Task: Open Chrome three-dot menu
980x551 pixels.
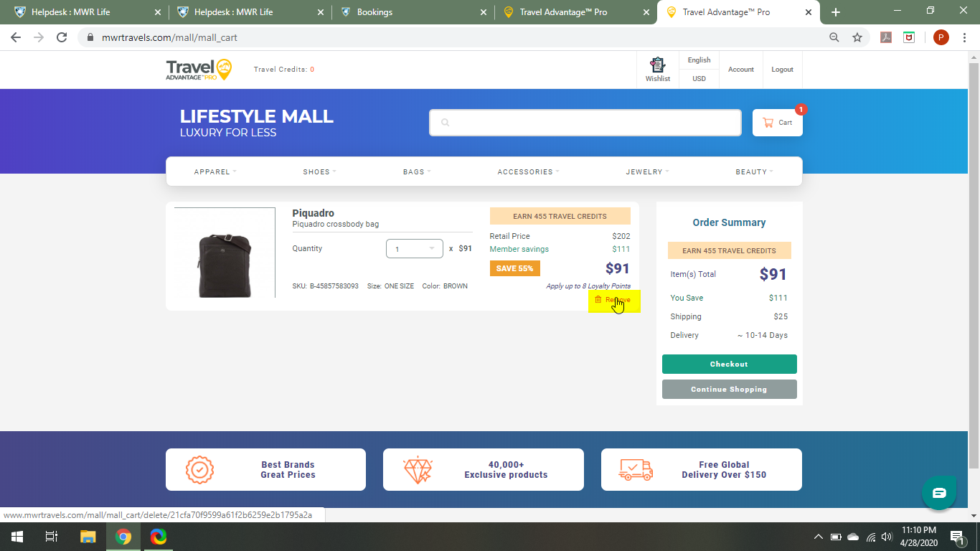Action: click(964, 37)
